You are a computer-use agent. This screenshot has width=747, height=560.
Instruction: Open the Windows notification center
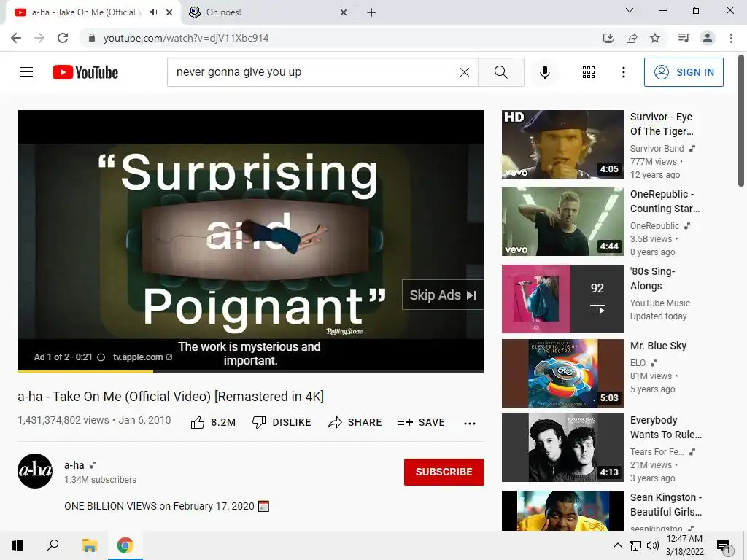(724, 545)
